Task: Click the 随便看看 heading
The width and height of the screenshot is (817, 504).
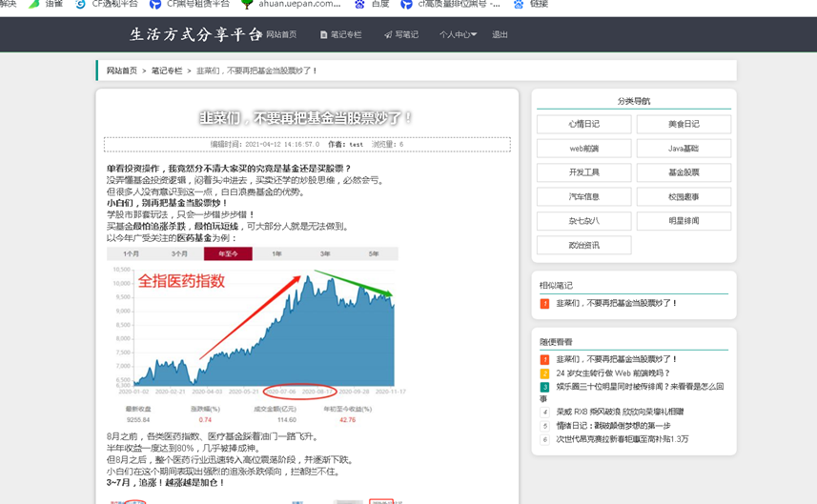Action: 556,342
